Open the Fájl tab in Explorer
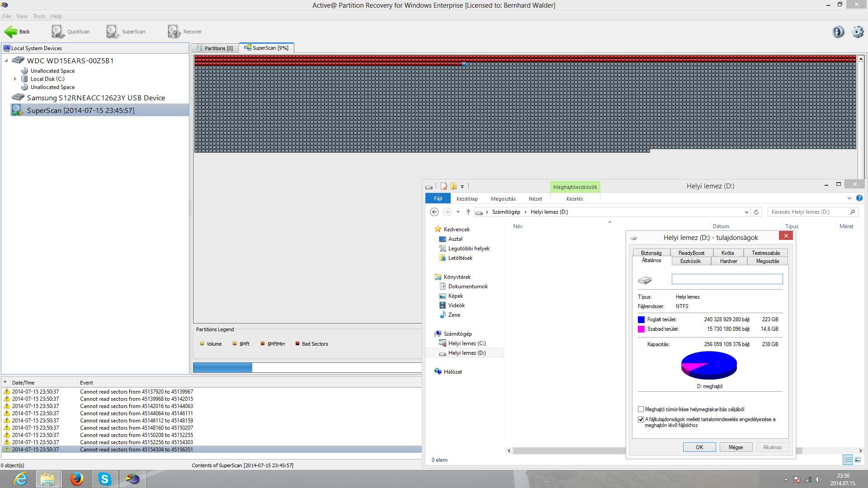 [x=438, y=198]
